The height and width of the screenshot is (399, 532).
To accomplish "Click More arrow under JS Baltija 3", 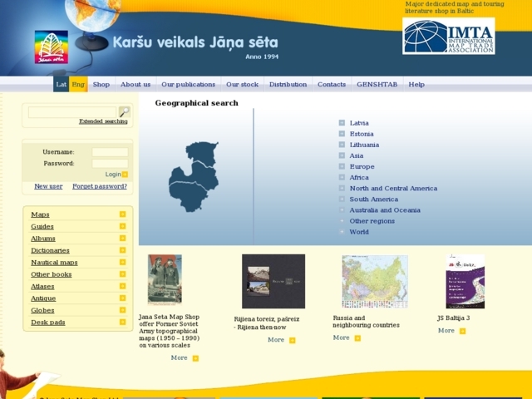I will click(x=462, y=331).
